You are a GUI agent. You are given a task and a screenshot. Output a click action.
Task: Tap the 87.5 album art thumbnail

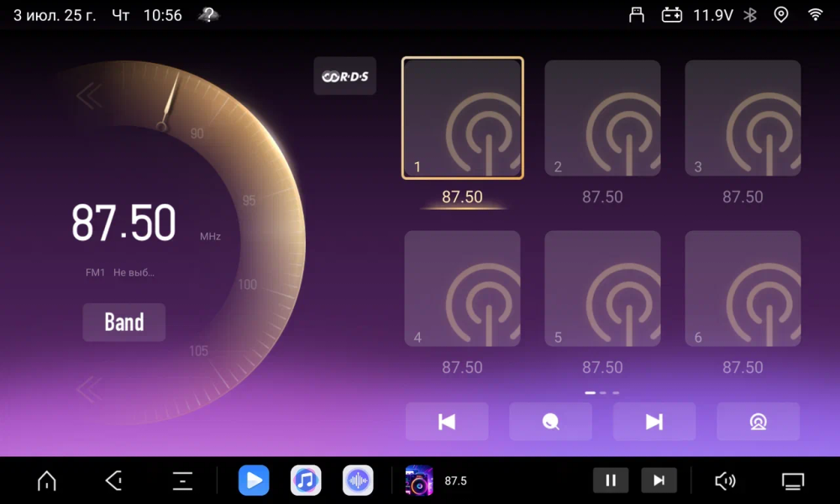(x=418, y=480)
